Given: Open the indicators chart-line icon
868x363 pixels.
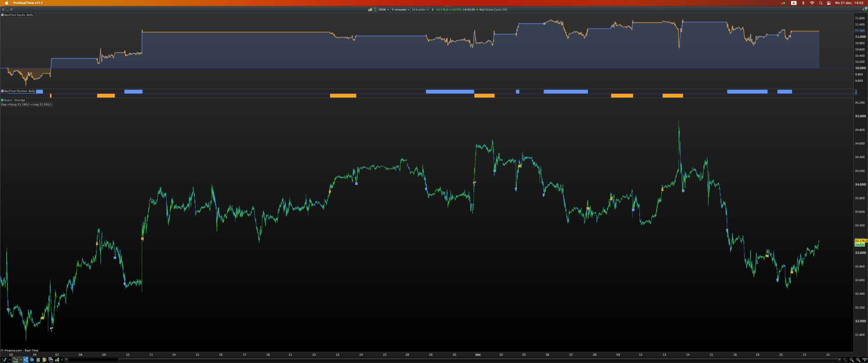Looking at the screenshot, I should coord(16,360).
